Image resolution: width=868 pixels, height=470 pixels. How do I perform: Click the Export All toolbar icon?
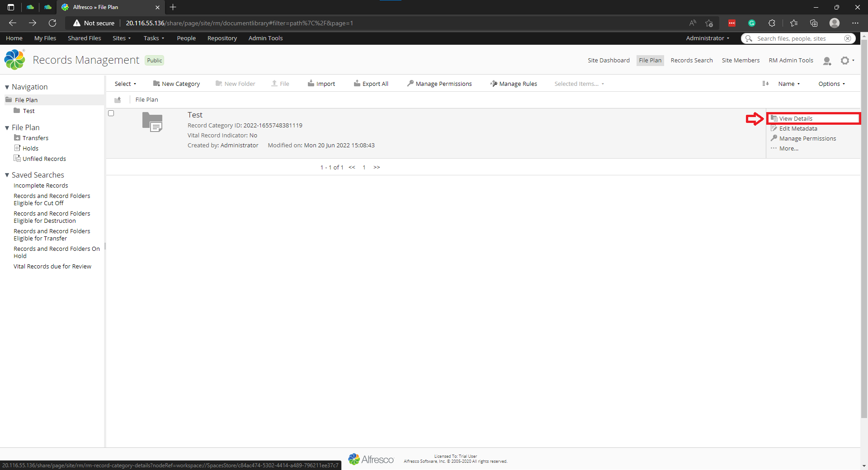[x=357, y=83]
